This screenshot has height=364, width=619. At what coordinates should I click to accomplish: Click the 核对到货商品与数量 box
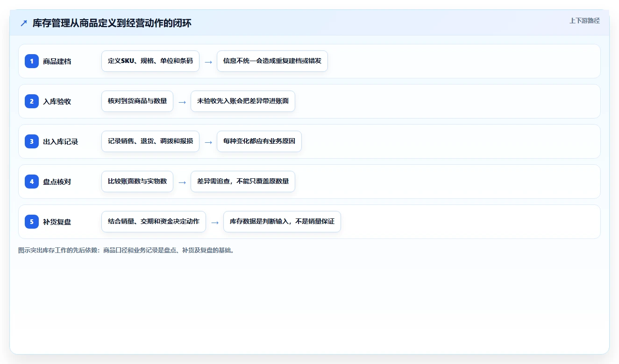click(137, 101)
